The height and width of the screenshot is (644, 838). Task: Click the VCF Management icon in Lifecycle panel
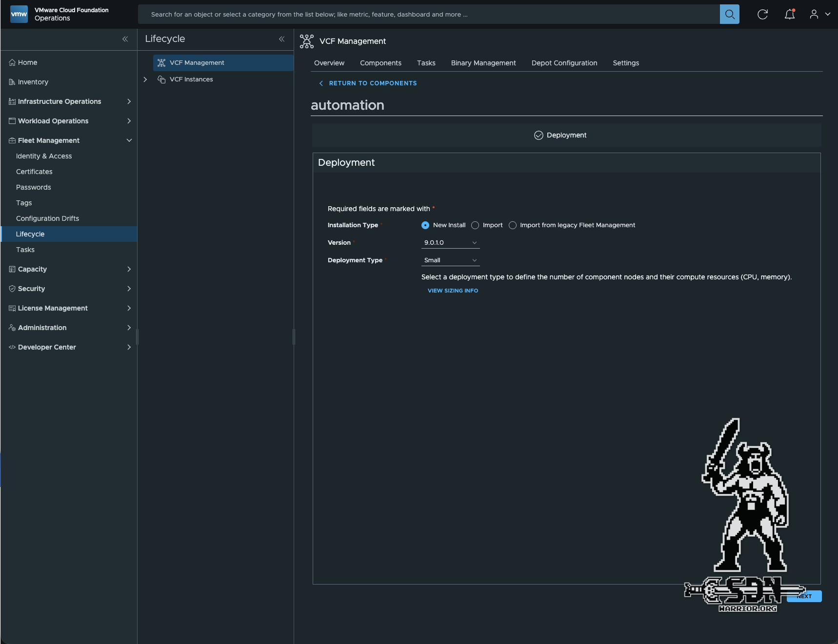coord(161,62)
